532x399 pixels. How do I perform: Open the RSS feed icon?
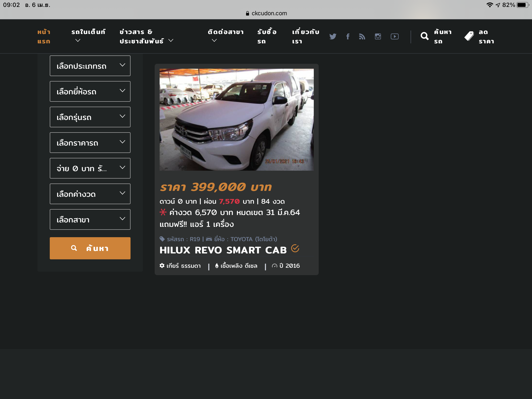click(362, 36)
